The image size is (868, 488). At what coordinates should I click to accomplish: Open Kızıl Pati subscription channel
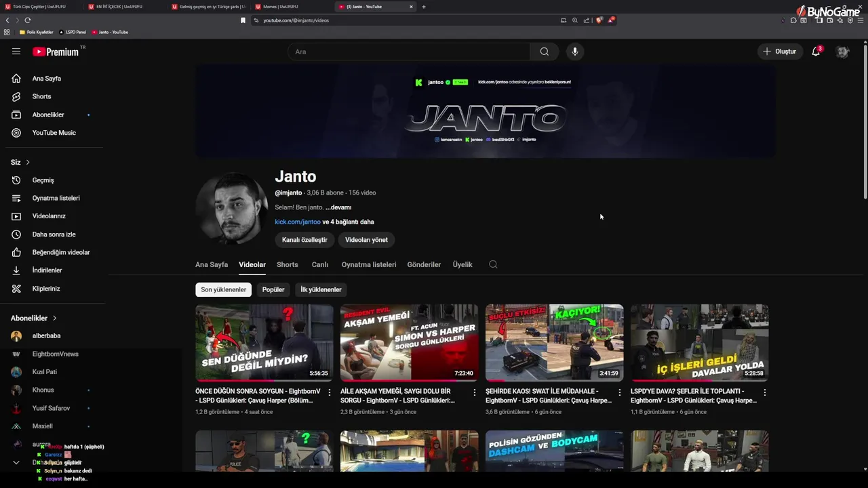(x=44, y=372)
